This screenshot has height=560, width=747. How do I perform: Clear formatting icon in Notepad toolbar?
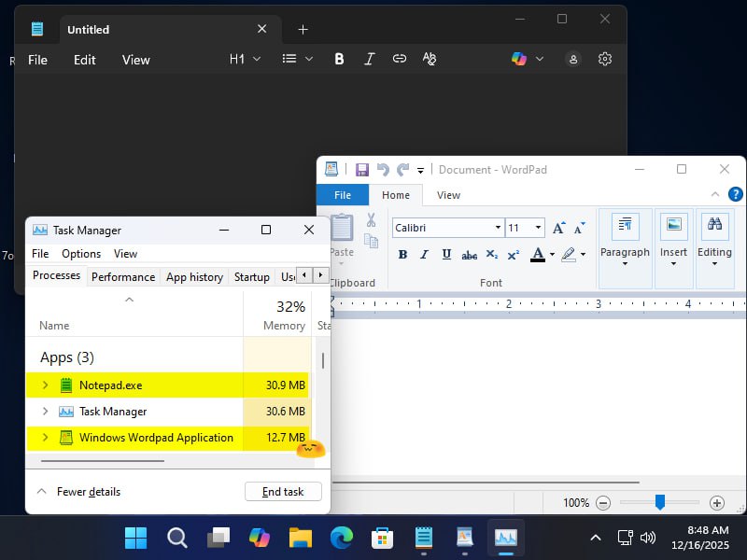(430, 59)
